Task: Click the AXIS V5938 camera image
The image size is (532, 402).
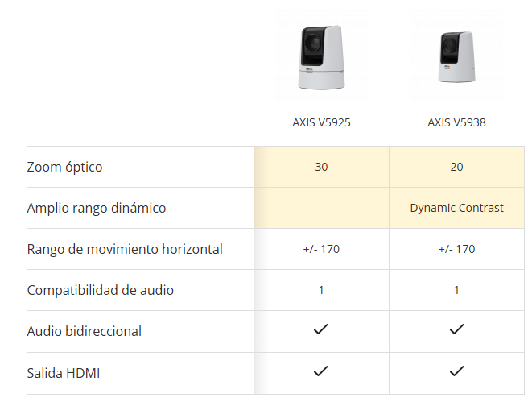Action: pyautogui.click(x=456, y=56)
